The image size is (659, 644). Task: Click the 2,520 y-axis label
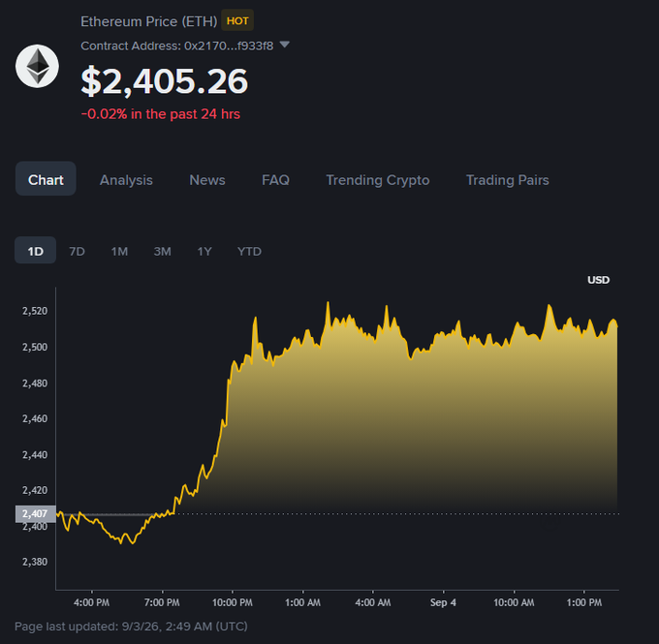[35, 311]
